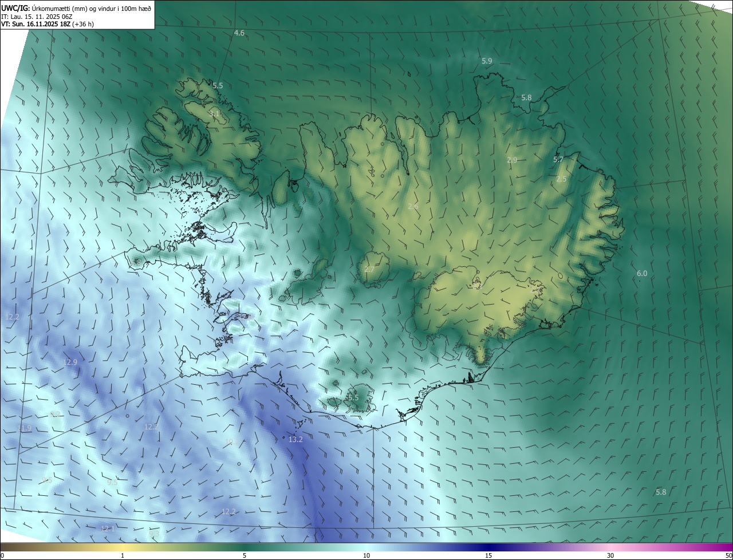Select the 5.7 value near the northeast coast
Screen dimensions: 733x560
click(x=558, y=160)
